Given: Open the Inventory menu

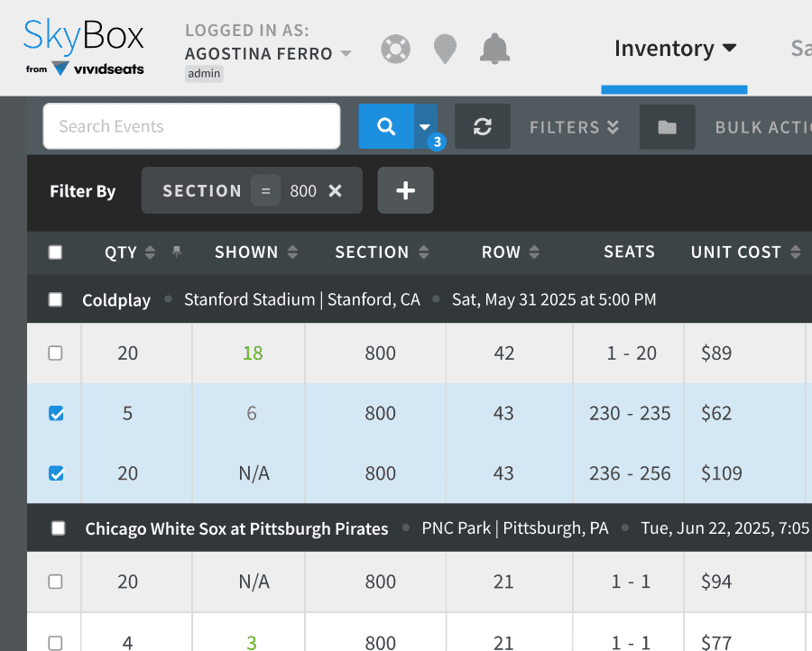Looking at the screenshot, I should 675,49.
